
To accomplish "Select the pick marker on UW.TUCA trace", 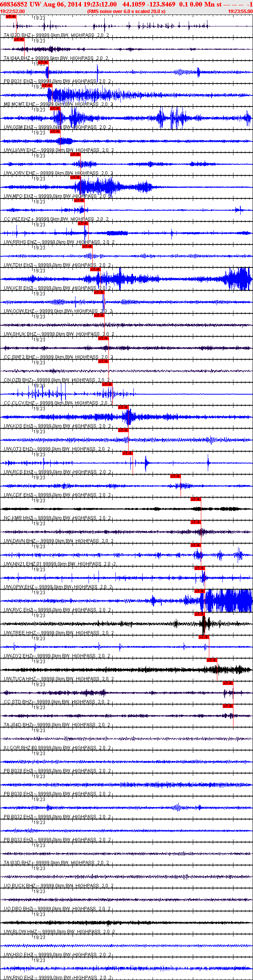I will [x=212, y=660].
